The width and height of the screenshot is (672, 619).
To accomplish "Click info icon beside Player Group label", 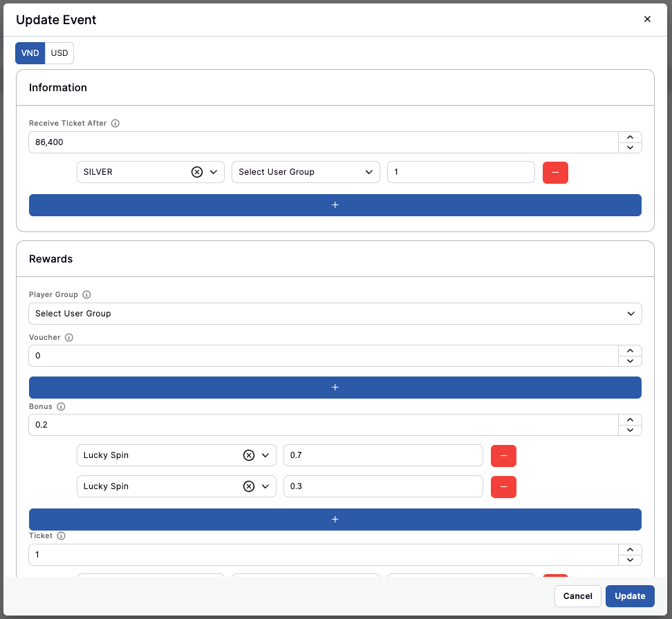I will click(86, 295).
